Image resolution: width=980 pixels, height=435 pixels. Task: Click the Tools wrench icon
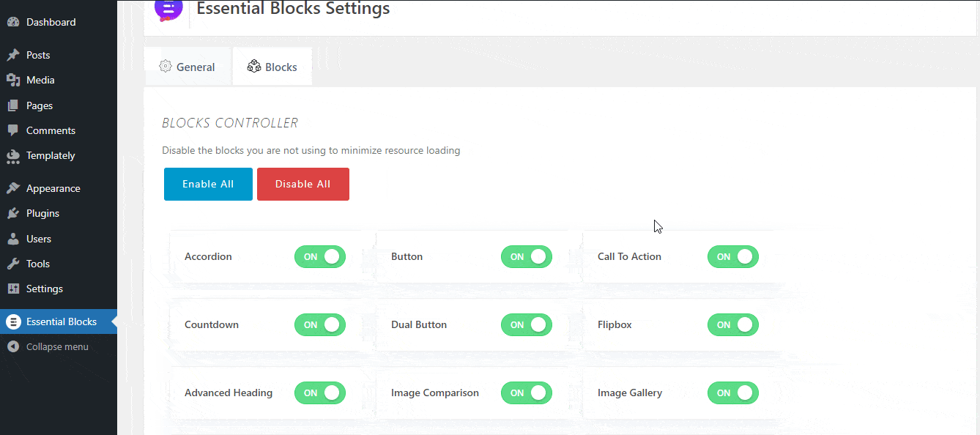(12, 264)
